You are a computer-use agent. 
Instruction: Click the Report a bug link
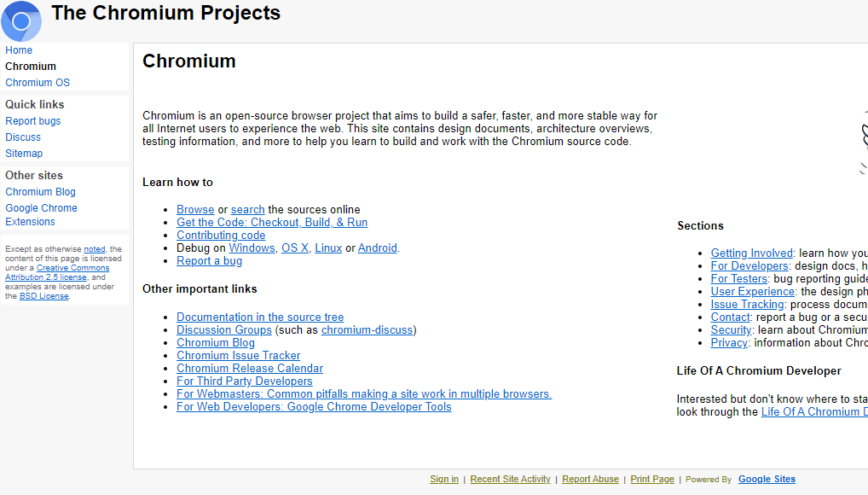coord(209,260)
